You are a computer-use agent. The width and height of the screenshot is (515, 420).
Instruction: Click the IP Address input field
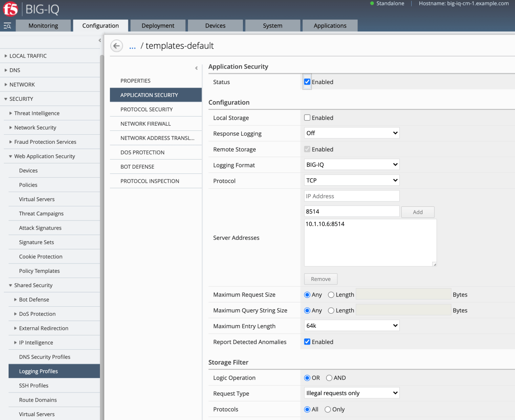(x=352, y=196)
